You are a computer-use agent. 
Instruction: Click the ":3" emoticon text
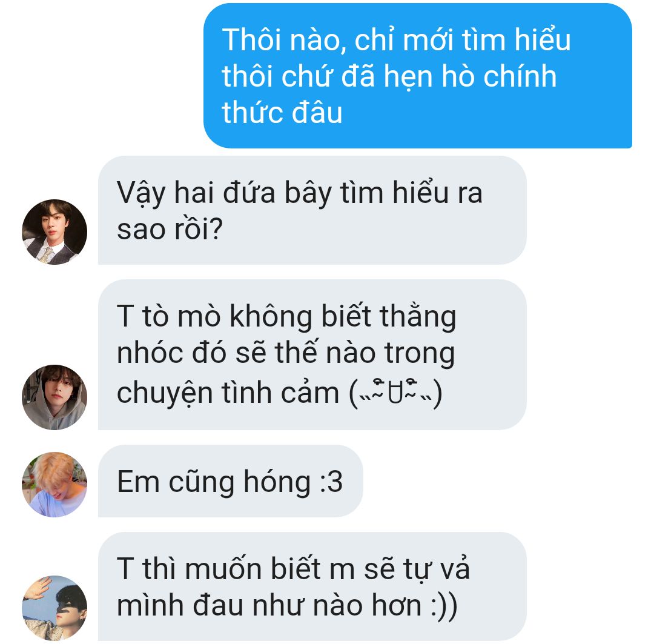[x=331, y=481]
